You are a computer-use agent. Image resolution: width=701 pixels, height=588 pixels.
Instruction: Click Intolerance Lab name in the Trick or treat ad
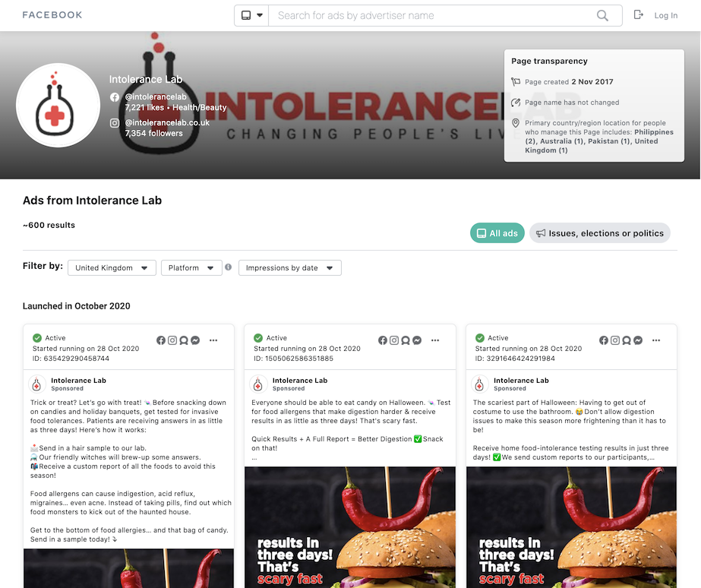click(78, 381)
